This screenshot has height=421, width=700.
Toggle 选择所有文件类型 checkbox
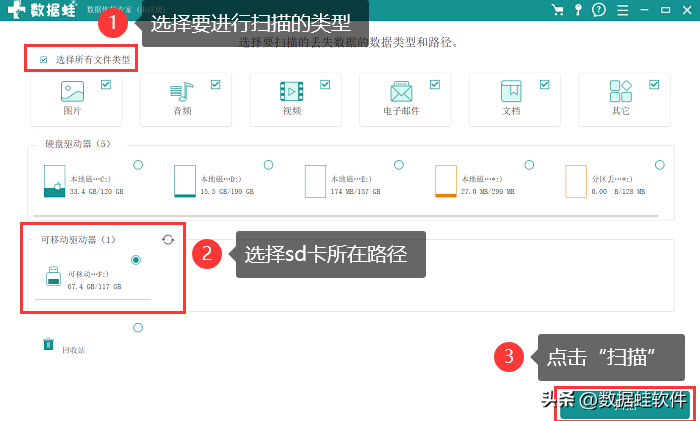(x=43, y=59)
